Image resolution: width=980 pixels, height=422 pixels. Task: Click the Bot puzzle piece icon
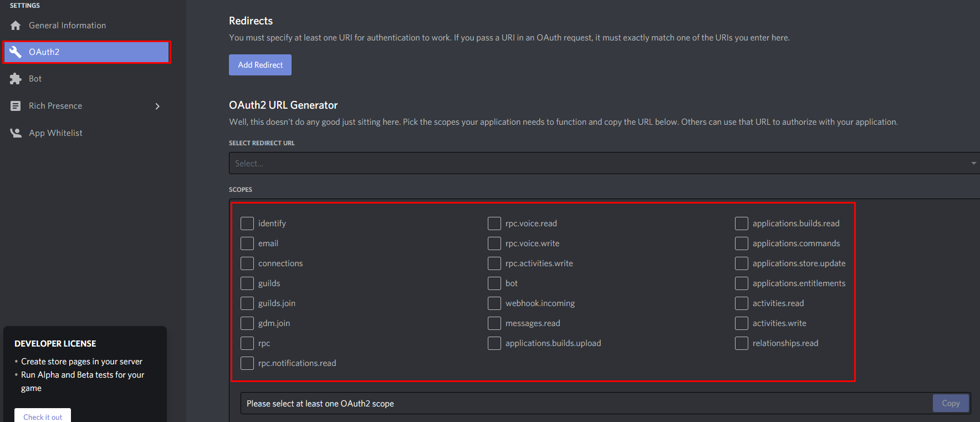16,79
